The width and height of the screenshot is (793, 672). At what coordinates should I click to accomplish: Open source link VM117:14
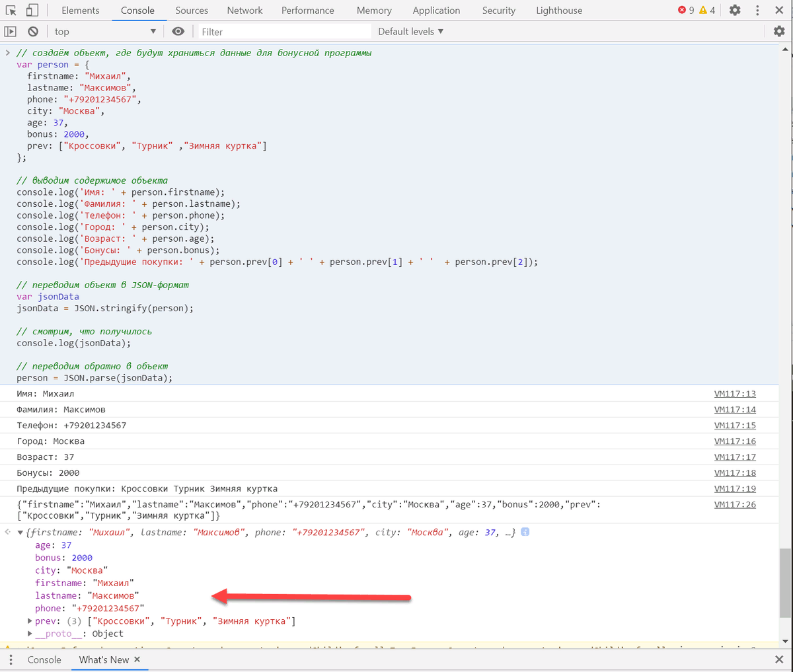[735, 410]
